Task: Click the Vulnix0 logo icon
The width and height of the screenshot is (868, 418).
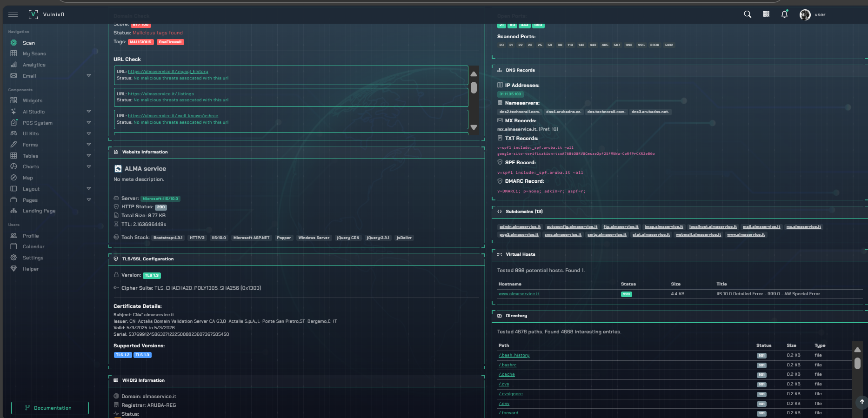Action: 33,14
